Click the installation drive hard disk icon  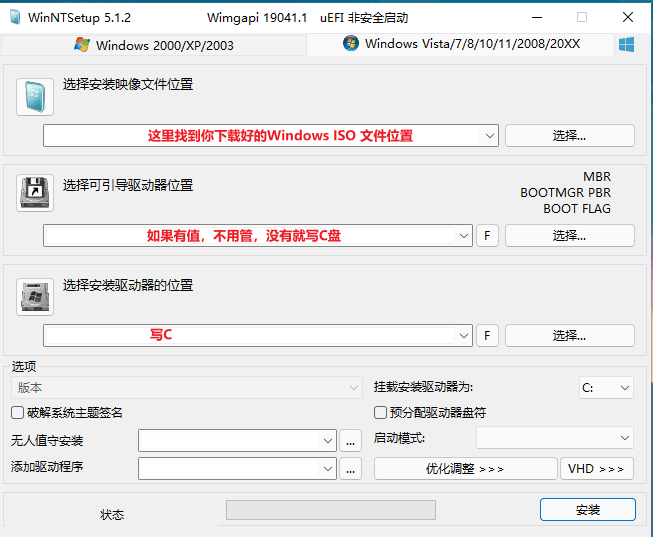(x=35, y=297)
